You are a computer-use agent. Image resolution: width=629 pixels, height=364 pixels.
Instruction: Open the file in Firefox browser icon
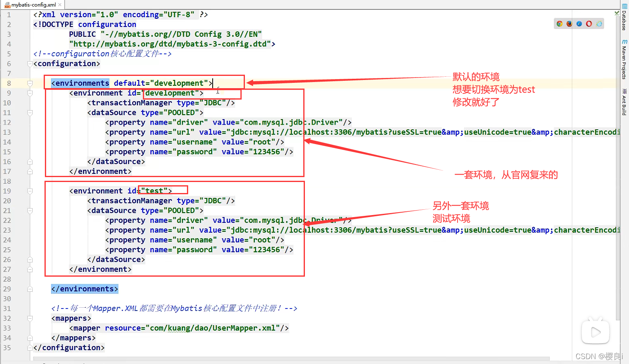pyautogui.click(x=569, y=24)
